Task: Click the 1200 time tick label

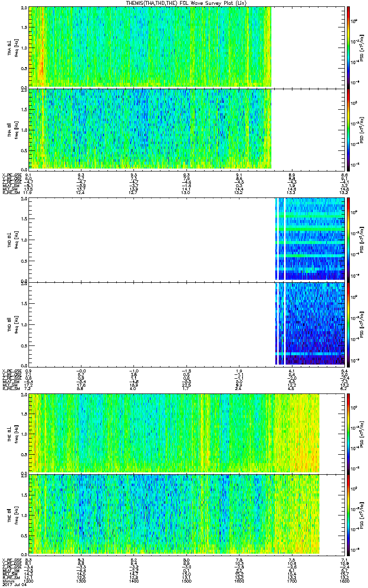Action: coord(29,581)
